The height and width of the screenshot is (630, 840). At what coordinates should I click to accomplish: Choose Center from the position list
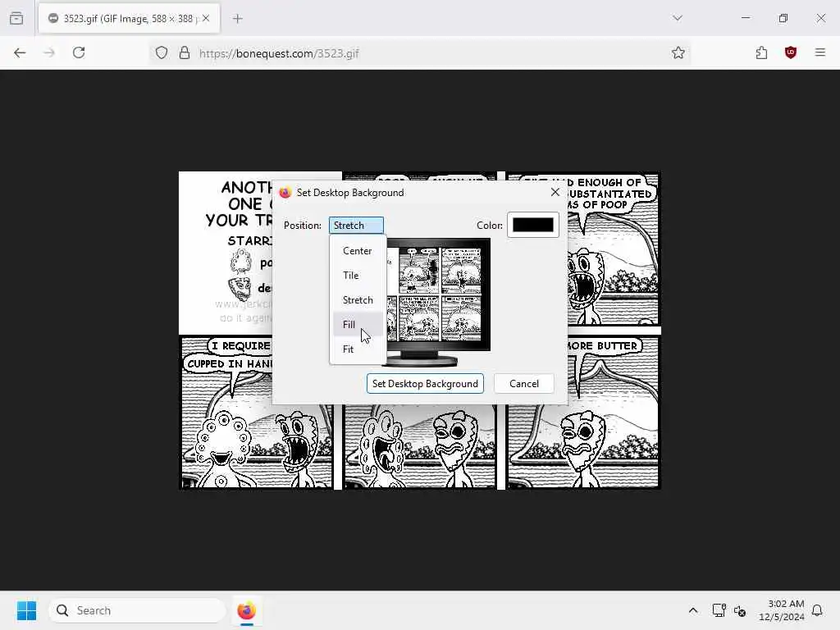click(x=358, y=251)
